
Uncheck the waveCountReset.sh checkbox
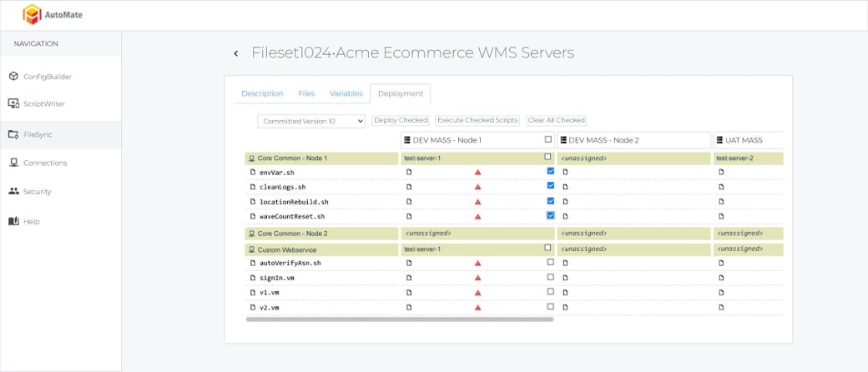[550, 215]
